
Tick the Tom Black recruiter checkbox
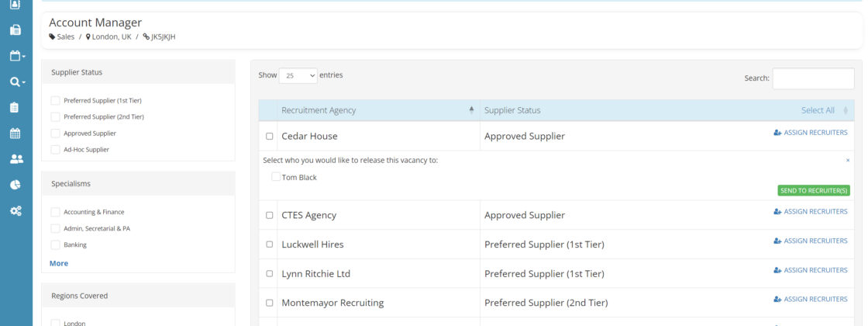coord(276,177)
